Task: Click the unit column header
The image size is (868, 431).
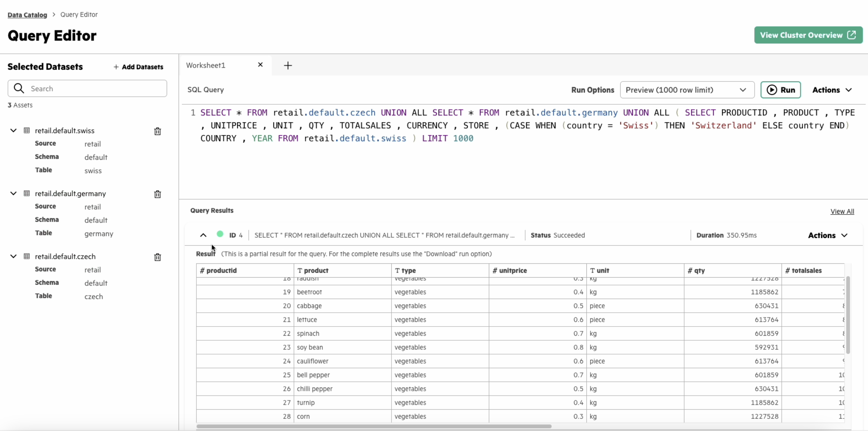Action: pos(635,270)
